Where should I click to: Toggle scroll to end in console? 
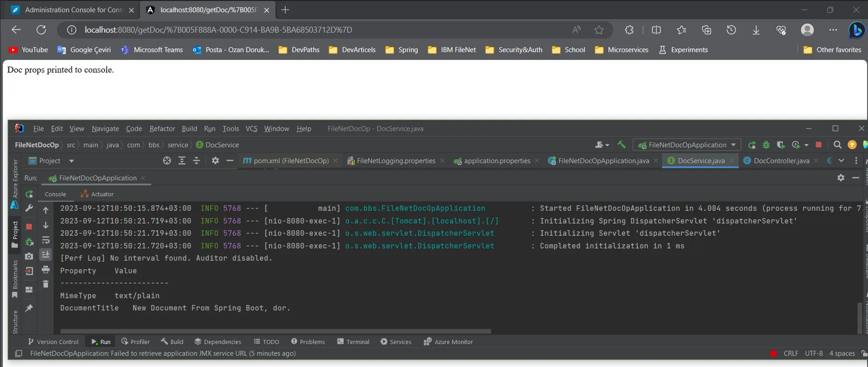tap(46, 255)
